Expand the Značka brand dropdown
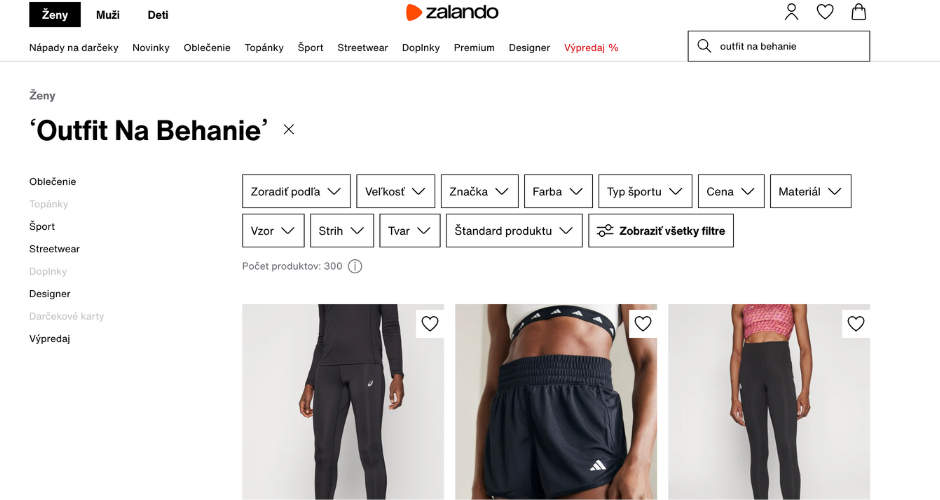 pyautogui.click(x=480, y=191)
